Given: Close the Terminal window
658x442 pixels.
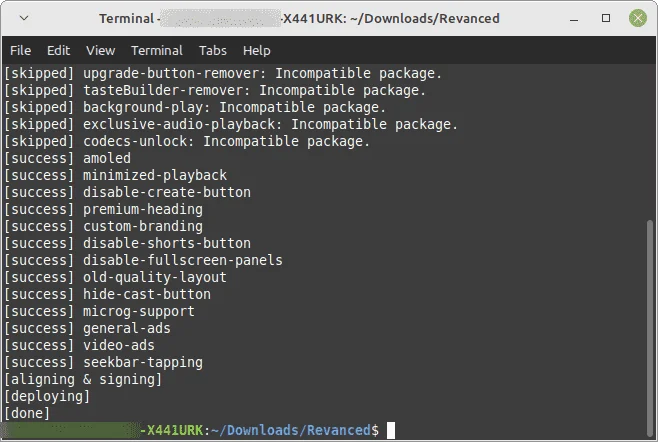Looking at the screenshot, I should click(637, 18).
